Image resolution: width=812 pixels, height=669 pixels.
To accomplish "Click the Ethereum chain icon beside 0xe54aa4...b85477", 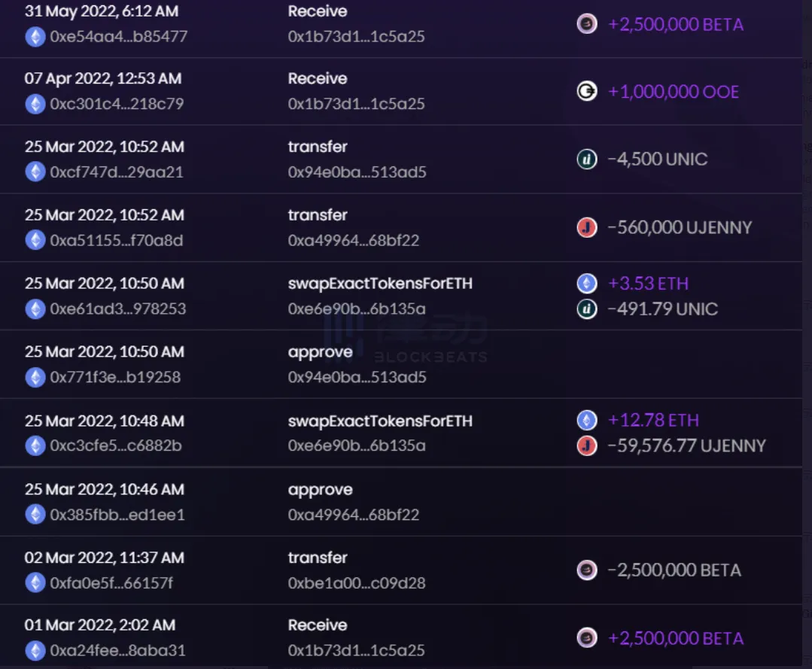I will (35, 35).
